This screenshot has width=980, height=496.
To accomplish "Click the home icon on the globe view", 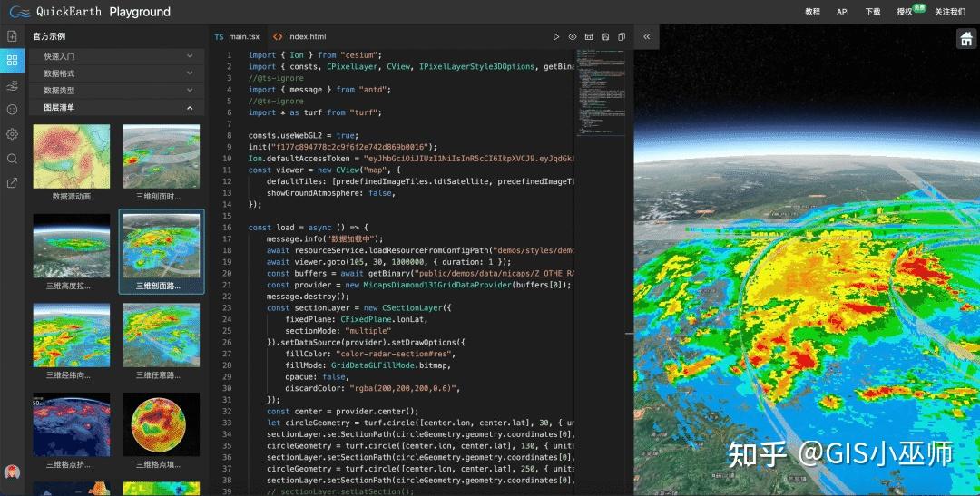I will (x=966, y=38).
